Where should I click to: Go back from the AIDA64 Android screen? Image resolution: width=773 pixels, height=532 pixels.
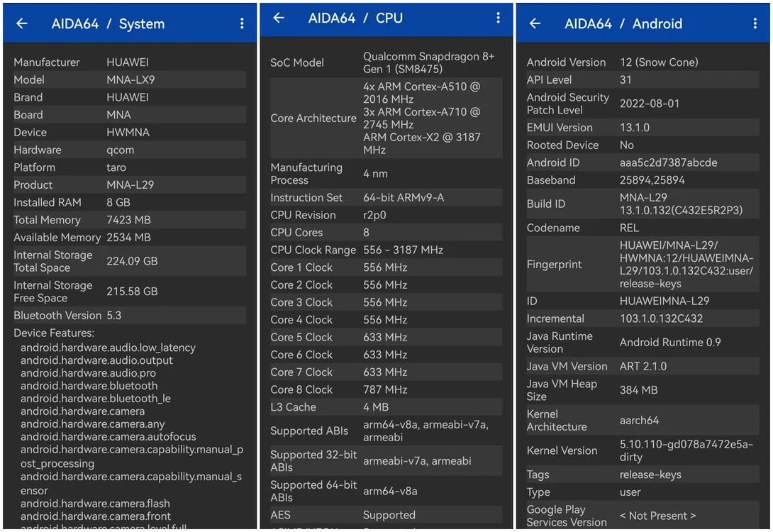pyautogui.click(x=535, y=23)
